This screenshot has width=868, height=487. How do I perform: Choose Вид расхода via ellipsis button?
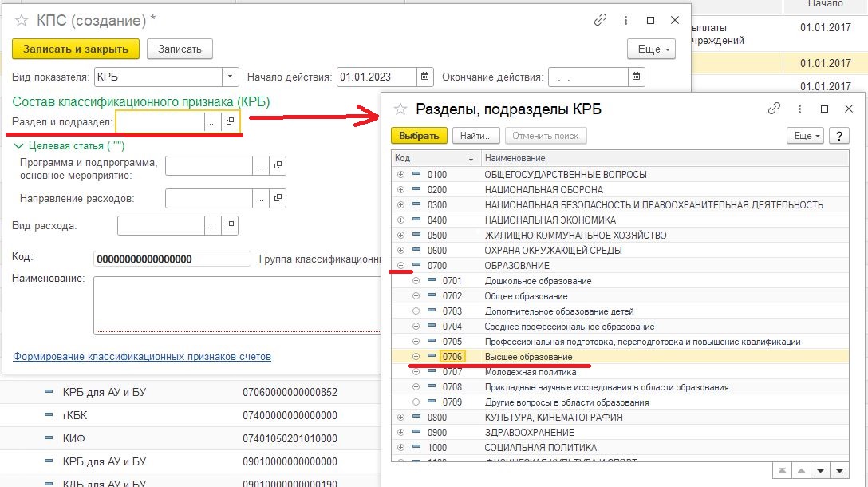(212, 225)
